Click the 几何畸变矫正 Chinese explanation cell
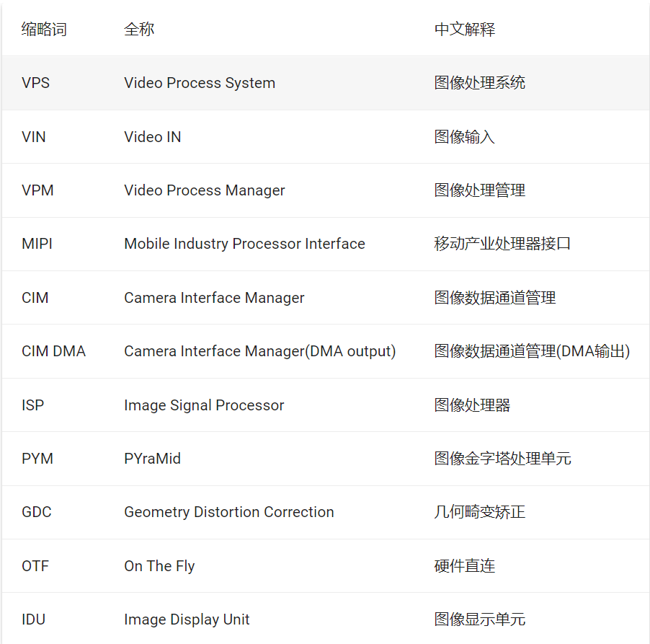Screen dimensions: 650x644 pos(480,512)
